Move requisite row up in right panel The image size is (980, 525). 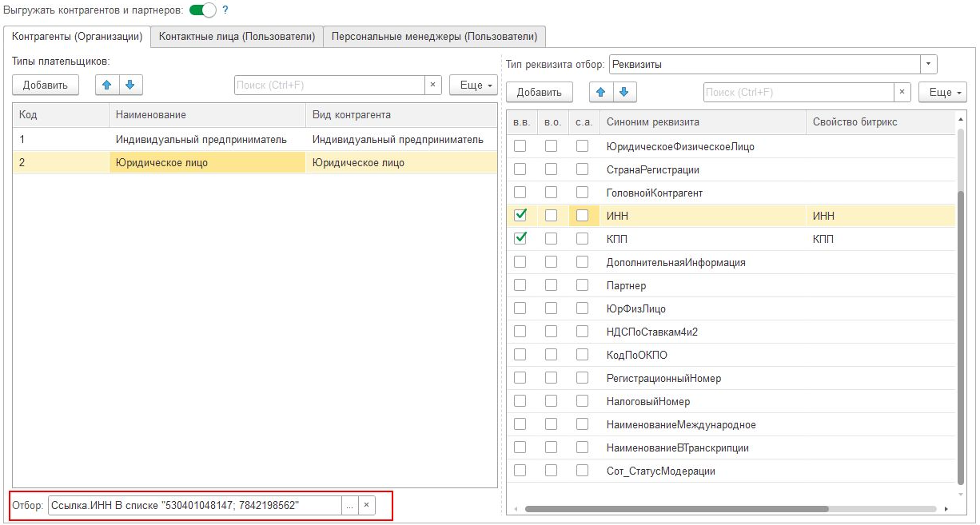point(600,92)
